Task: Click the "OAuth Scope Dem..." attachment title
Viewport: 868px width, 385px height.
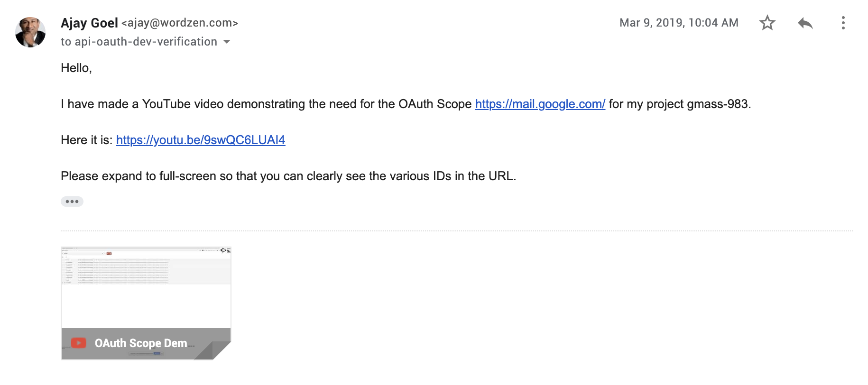Action: click(x=141, y=343)
